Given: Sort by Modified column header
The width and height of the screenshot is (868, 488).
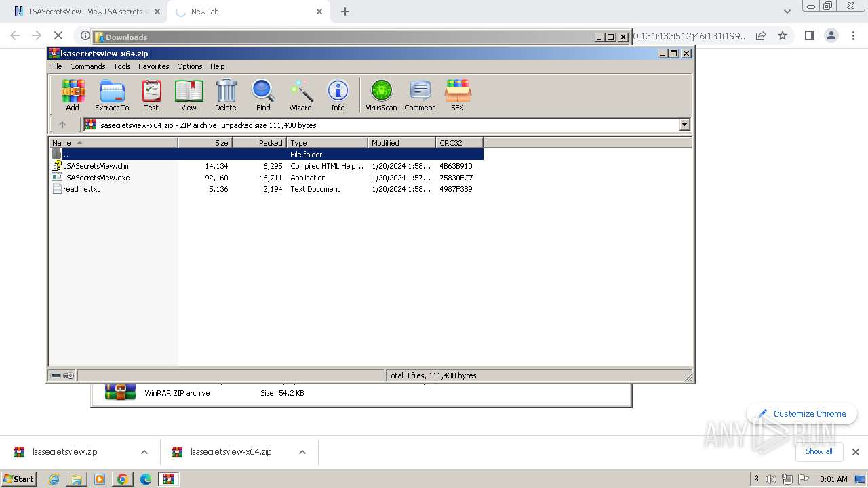Looking at the screenshot, I should coord(402,142).
